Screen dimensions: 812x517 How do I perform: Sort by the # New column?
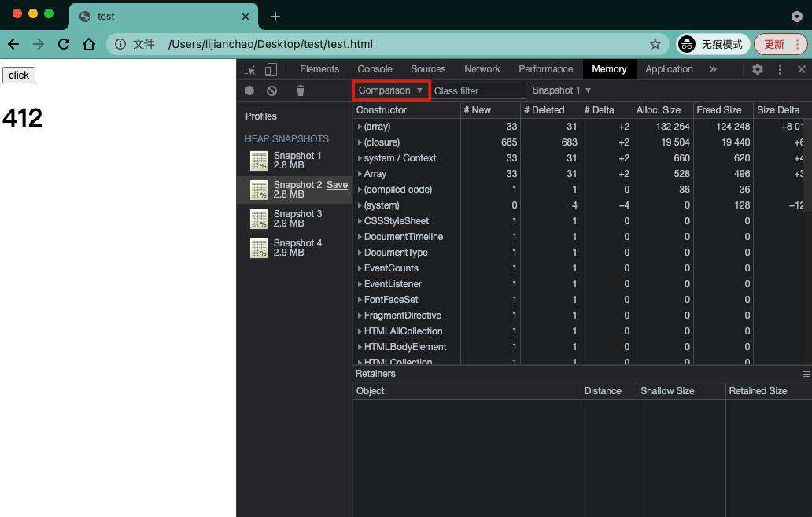click(490, 110)
